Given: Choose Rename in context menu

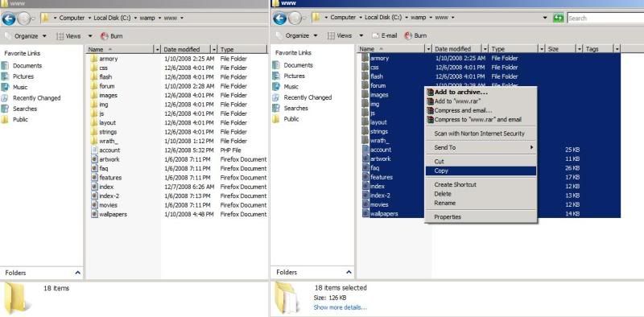Looking at the screenshot, I should coord(481,203).
